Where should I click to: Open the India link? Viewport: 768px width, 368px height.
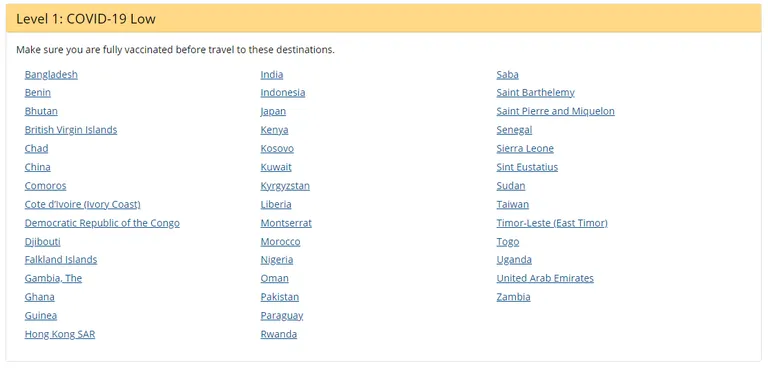(x=272, y=74)
